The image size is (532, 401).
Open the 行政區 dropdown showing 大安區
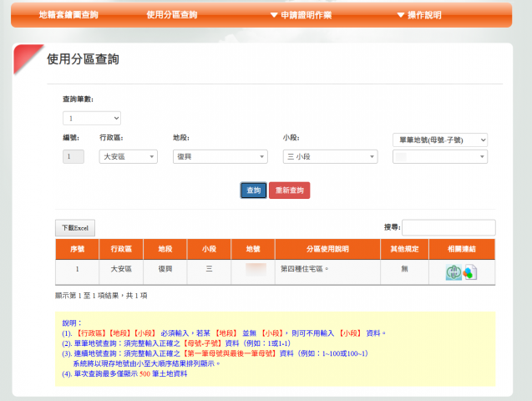tap(129, 157)
